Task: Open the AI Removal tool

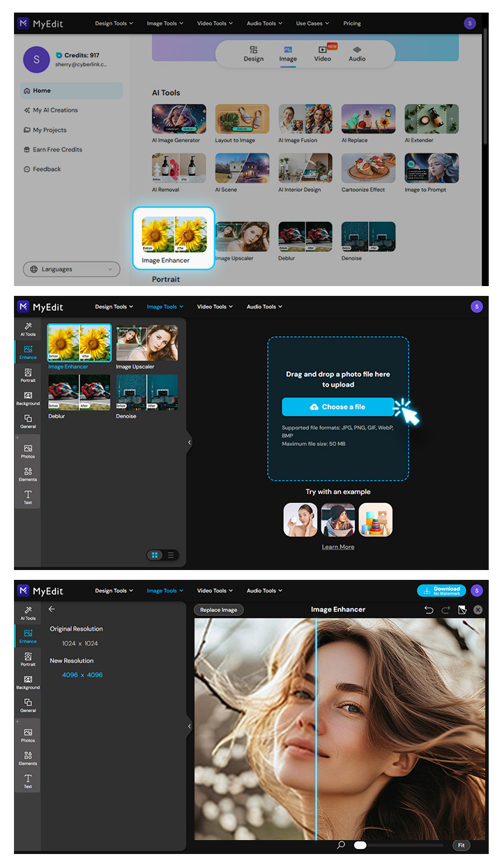Action: tap(179, 172)
